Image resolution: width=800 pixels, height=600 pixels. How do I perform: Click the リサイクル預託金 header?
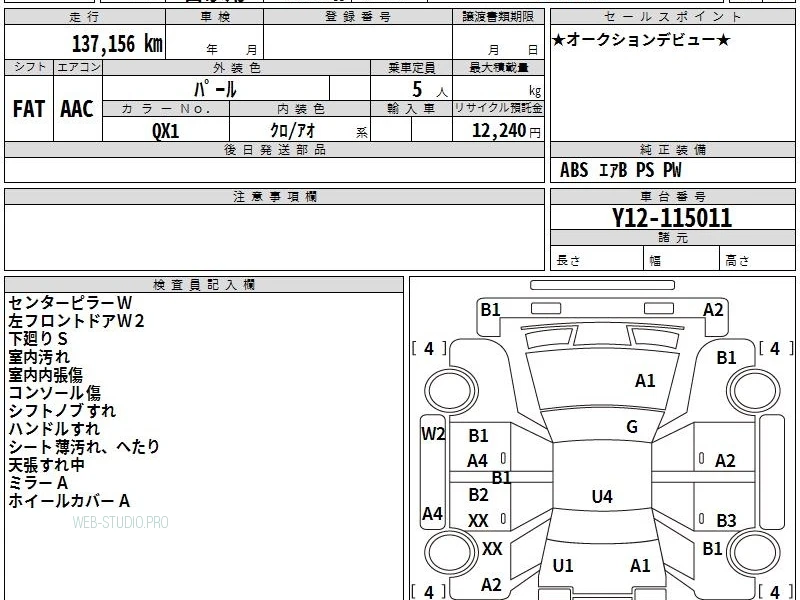click(x=498, y=108)
